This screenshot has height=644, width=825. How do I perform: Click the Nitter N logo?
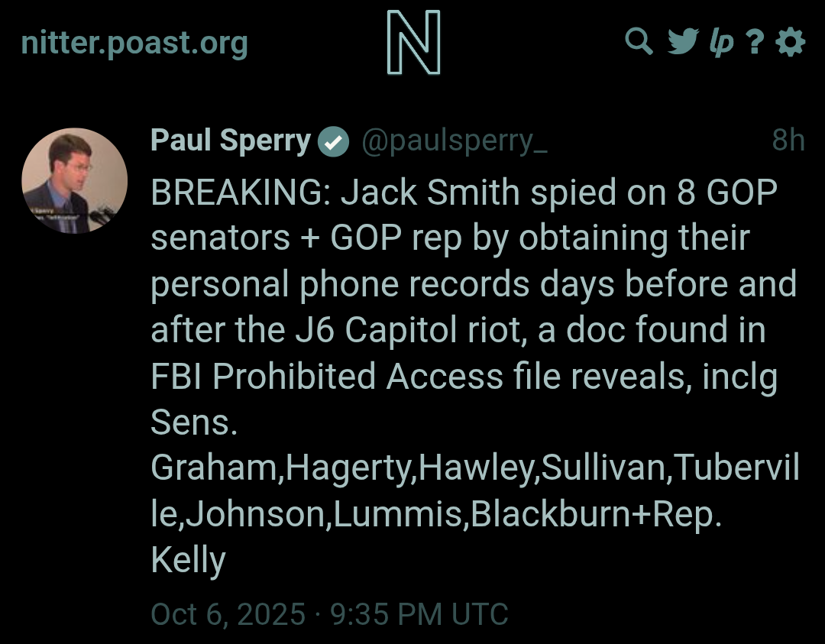[413, 43]
